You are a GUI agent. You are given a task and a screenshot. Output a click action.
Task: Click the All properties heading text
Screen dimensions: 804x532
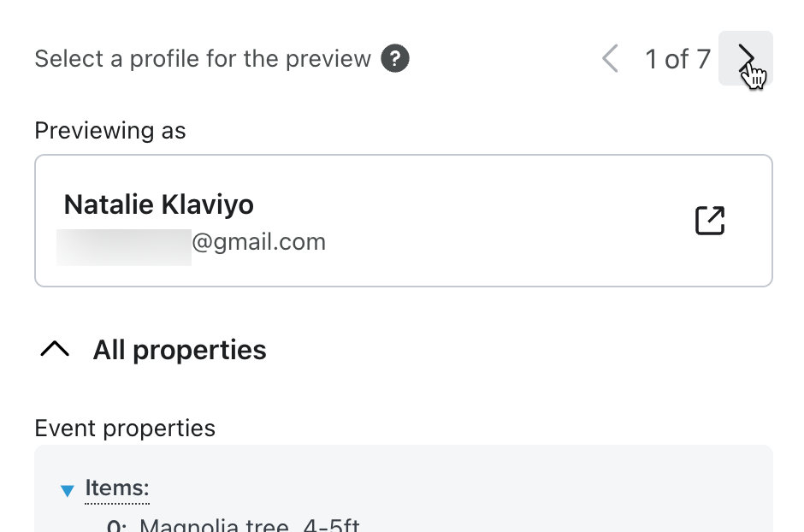pos(180,350)
